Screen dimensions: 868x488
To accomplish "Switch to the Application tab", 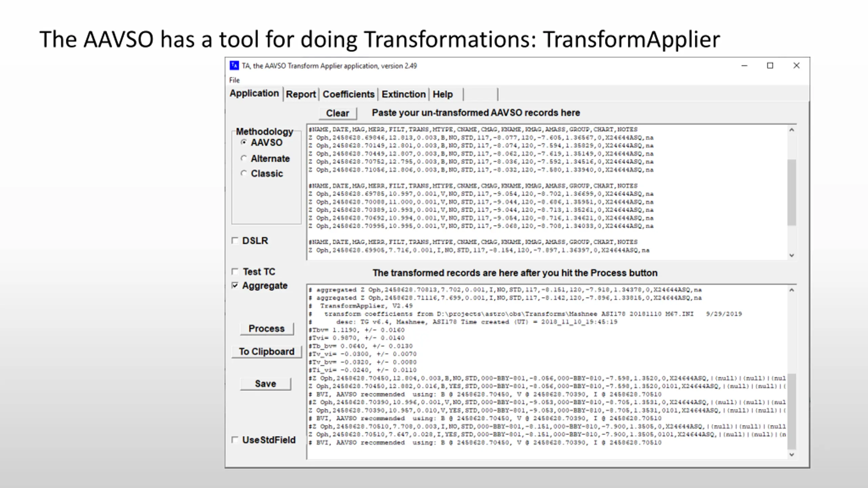I will tap(254, 93).
